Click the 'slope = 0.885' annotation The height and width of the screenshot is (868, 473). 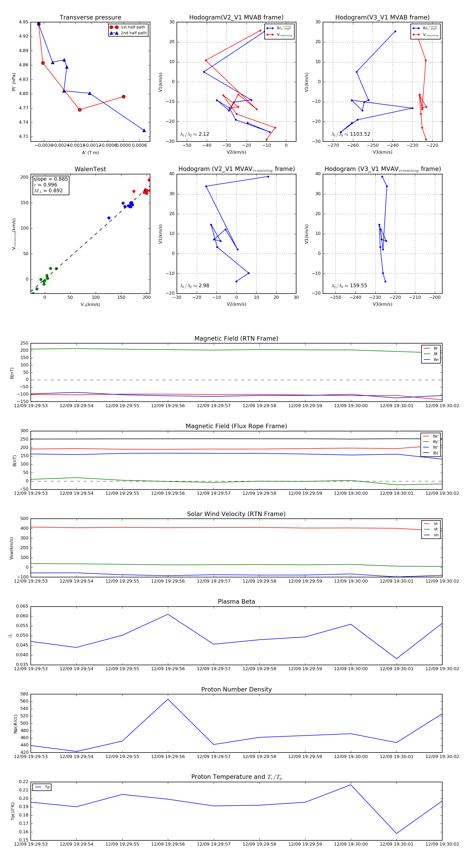[x=50, y=179]
